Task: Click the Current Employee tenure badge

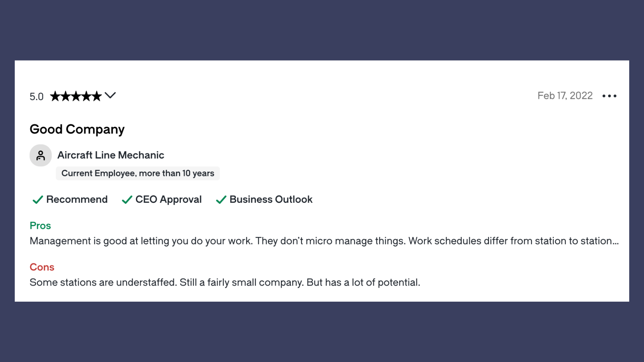Action: pos(138,173)
